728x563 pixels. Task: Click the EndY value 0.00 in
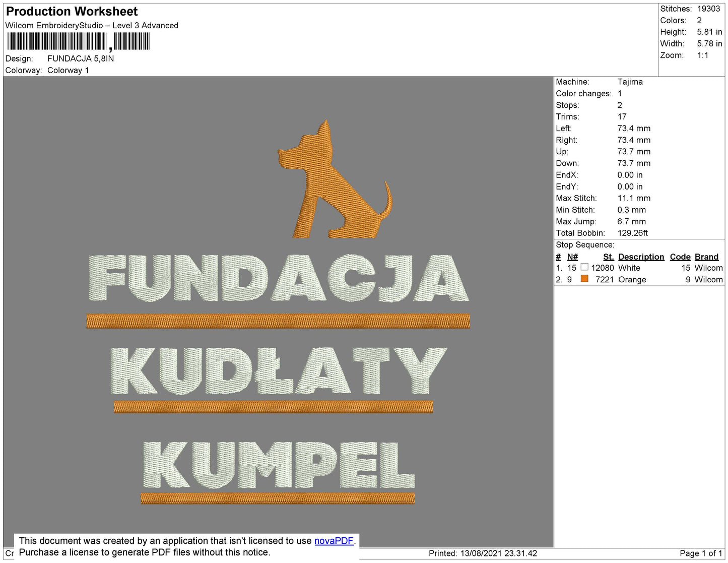pos(630,186)
